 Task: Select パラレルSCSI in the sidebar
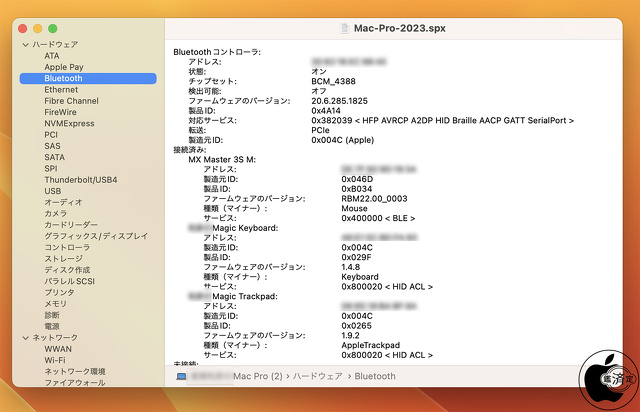pos(69,281)
